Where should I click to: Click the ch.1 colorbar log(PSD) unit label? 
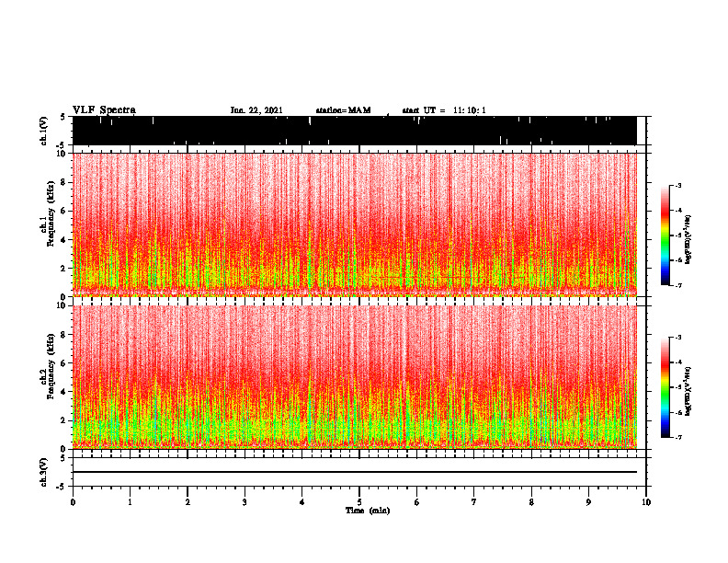(x=688, y=239)
